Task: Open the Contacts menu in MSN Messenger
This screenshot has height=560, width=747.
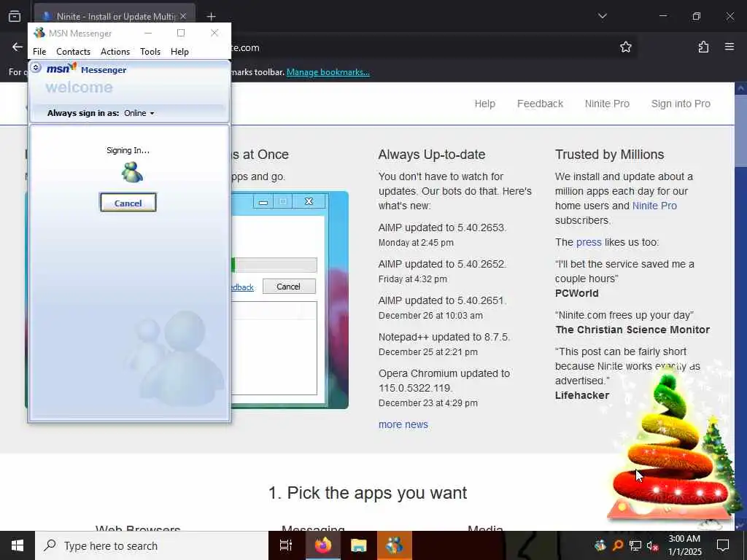Action: (x=73, y=52)
